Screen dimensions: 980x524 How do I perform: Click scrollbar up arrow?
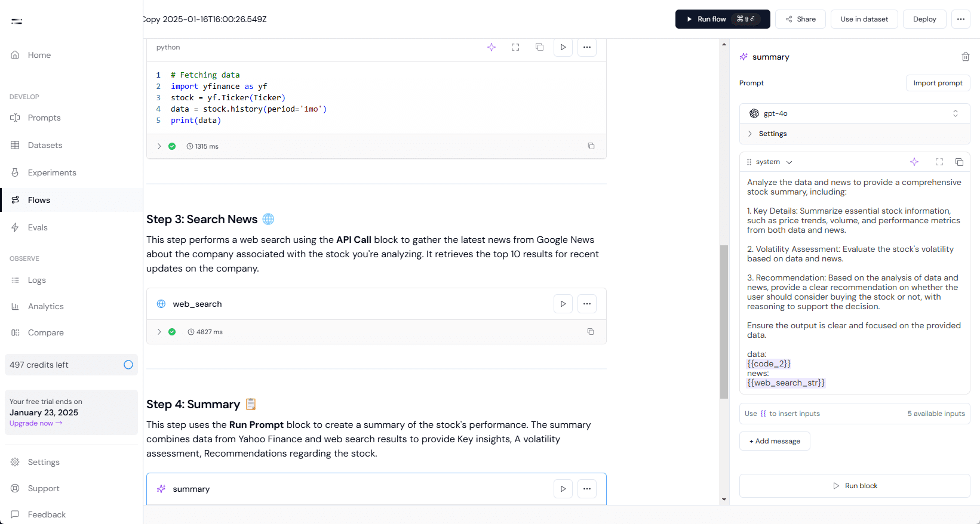(x=724, y=44)
